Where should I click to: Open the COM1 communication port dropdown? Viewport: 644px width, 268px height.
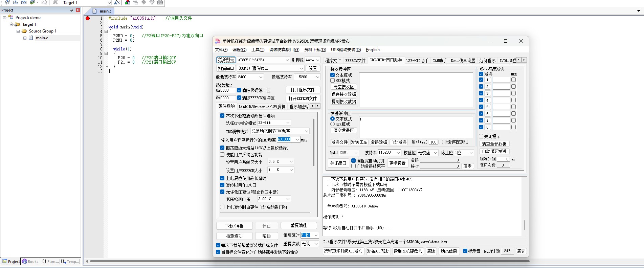pyautogui.click(x=301, y=68)
